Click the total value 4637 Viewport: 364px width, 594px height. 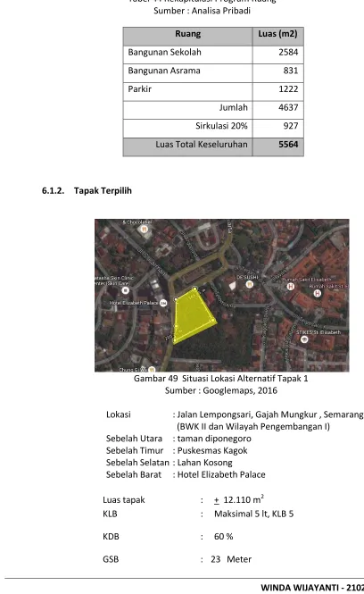tap(288, 107)
